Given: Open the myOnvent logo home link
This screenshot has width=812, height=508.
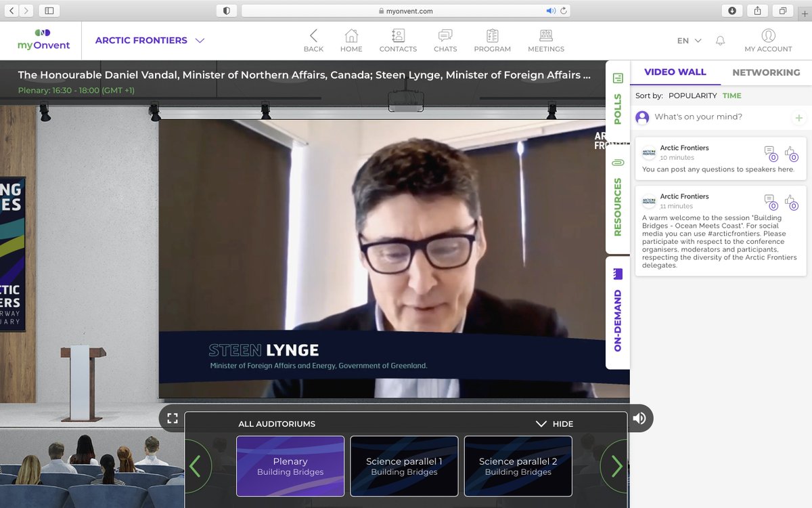Looking at the screenshot, I should pos(43,40).
